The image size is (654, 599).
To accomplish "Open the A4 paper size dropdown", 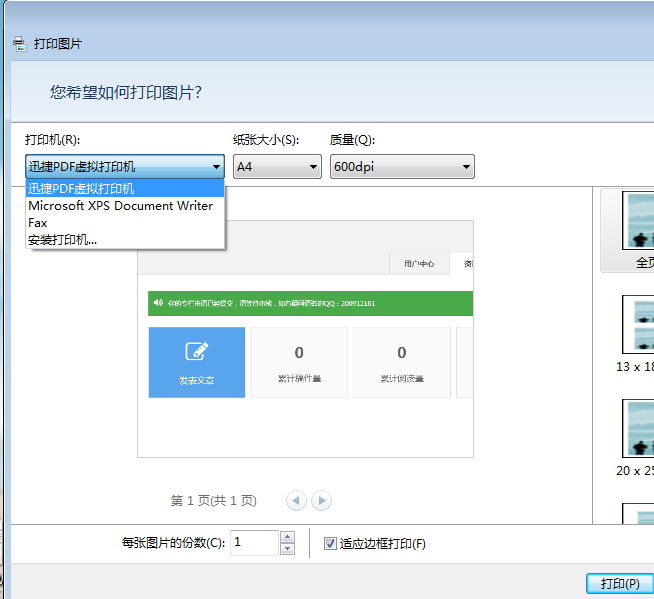I will [x=277, y=166].
